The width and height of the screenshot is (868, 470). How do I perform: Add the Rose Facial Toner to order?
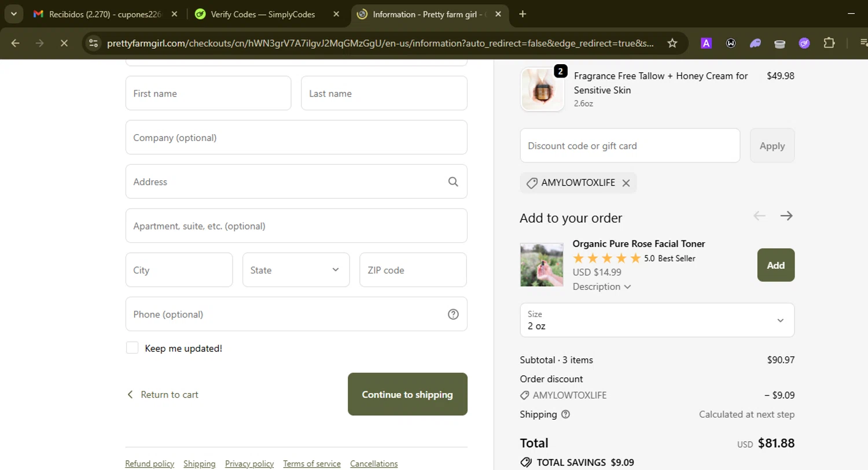(x=775, y=265)
